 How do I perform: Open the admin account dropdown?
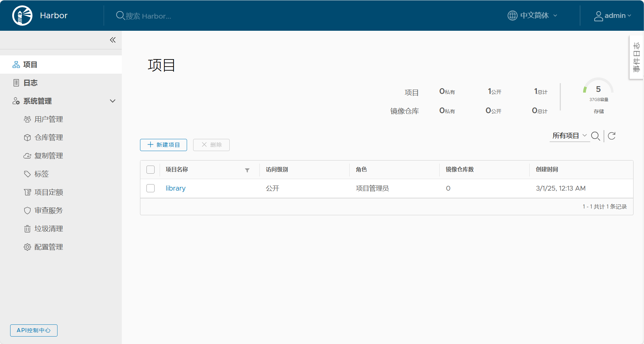point(613,16)
